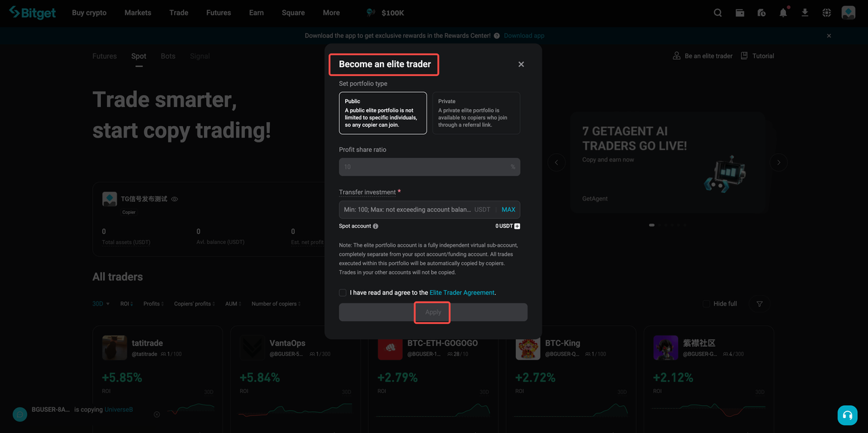Open the customer support chat icon
The width and height of the screenshot is (868, 433).
point(847,415)
